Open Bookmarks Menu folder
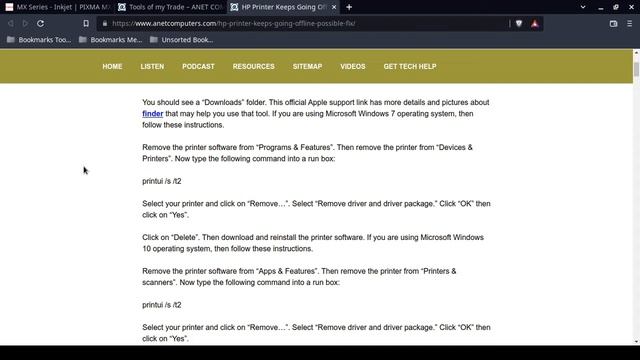This screenshot has width=640, height=360. point(111,40)
